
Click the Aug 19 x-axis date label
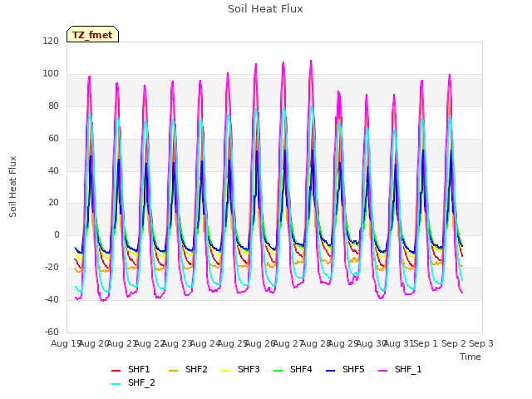tap(65, 343)
